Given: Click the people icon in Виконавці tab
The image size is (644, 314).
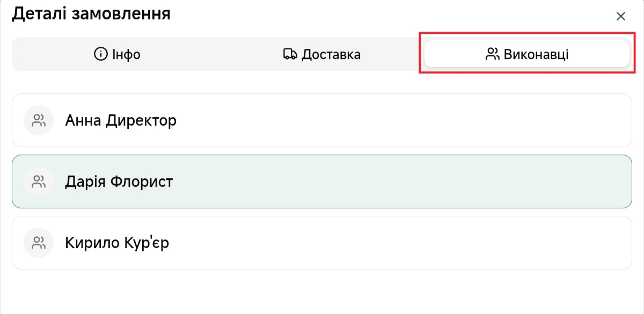Looking at the screenshot, I should point(492,54).
